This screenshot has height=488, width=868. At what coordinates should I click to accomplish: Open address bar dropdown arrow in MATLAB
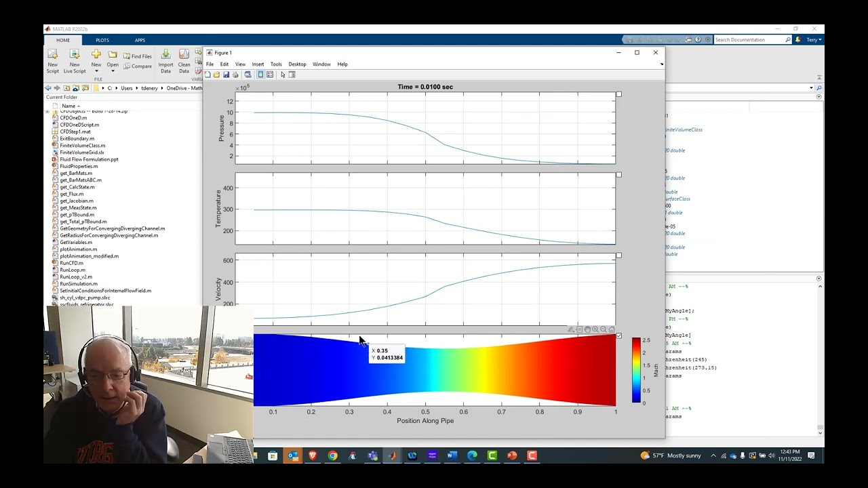click(x=811, y=88)
